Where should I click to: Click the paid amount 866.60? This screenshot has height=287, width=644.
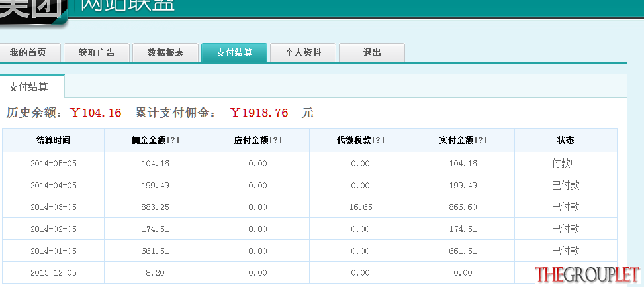[463, 207]
